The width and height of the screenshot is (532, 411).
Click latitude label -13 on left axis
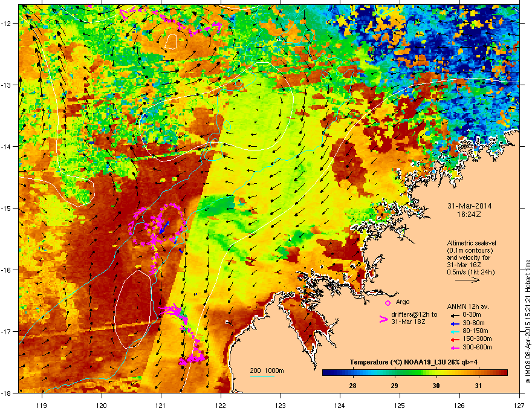click(6, 85)
